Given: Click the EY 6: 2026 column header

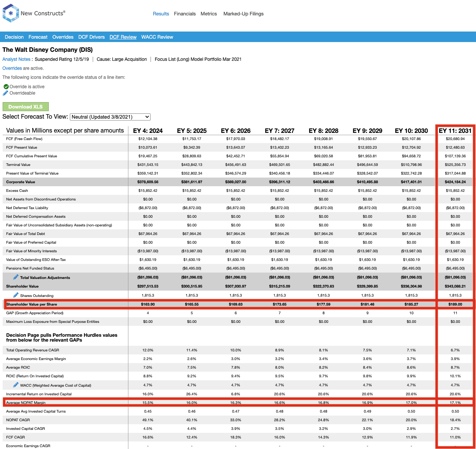Looking at the screenshot, I should coord(236,131).
